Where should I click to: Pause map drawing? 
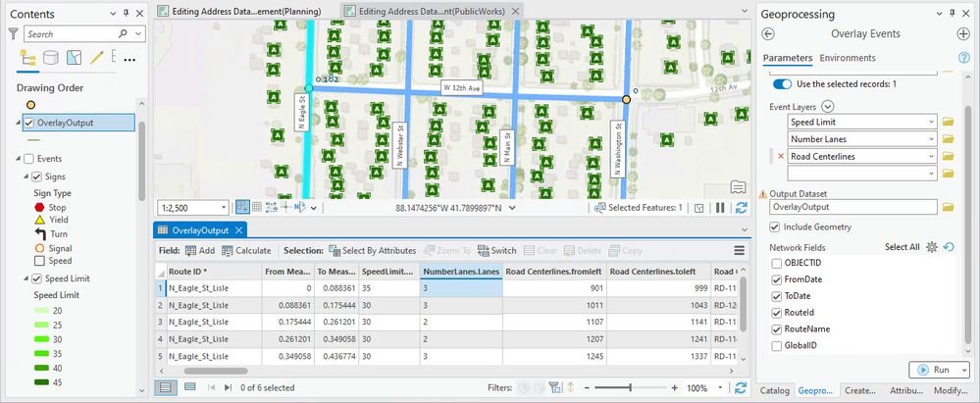[720, 208]
